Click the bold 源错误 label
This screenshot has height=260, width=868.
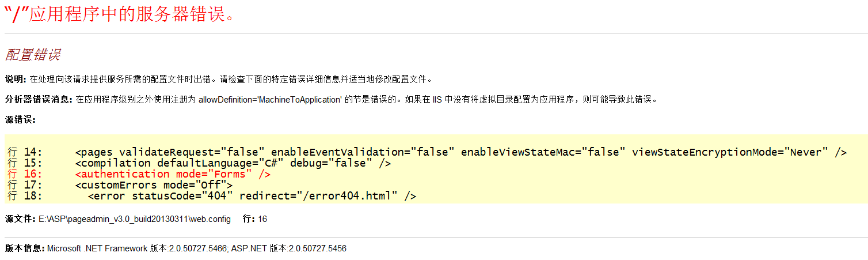coord(20,120)
